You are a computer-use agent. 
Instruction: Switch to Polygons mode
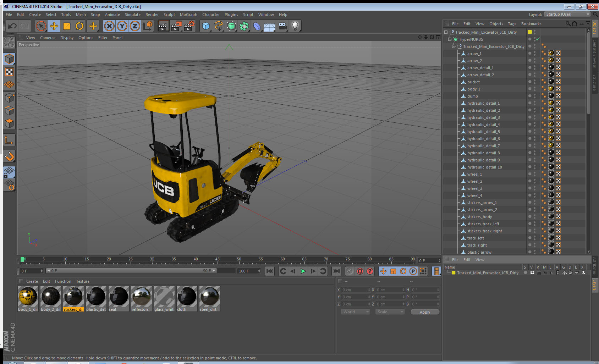click(9, 123)
